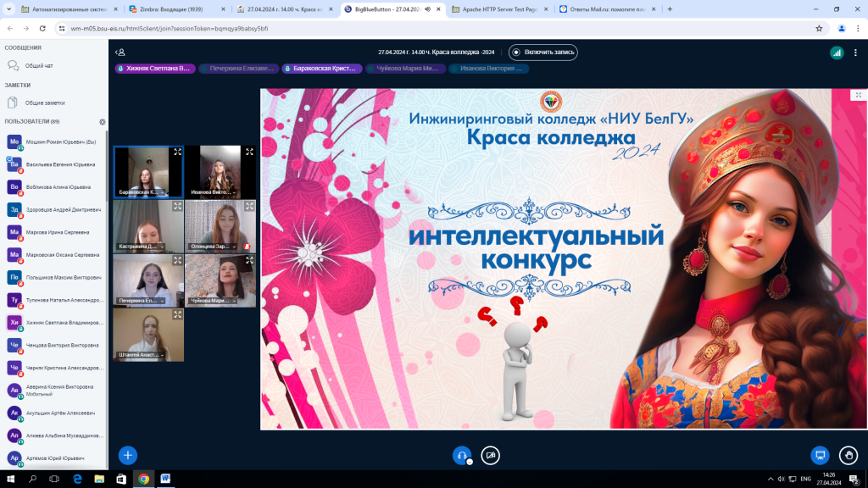Screen dimensions: 868x488
Task: Bookmark this page with star icon
Action: 819,28
